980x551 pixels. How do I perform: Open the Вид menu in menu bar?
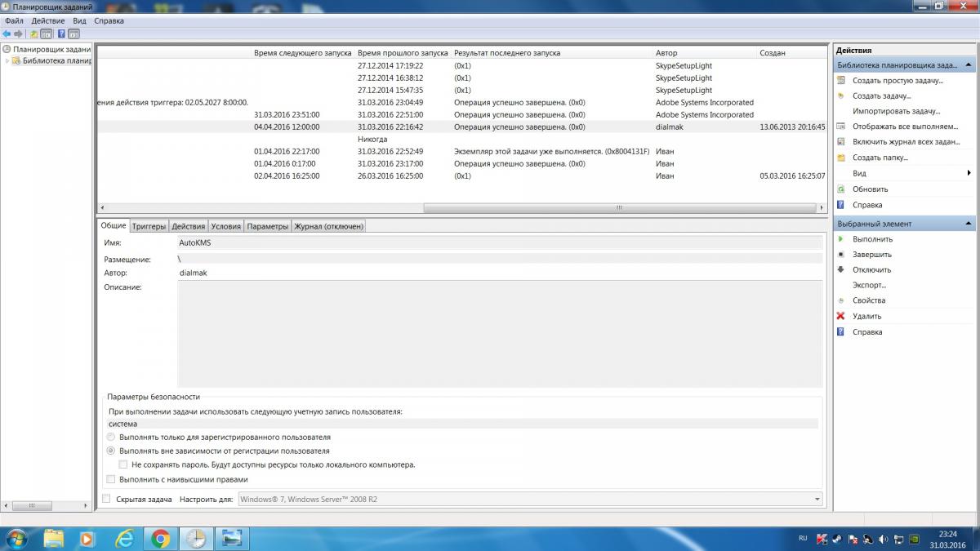point(79,21)
